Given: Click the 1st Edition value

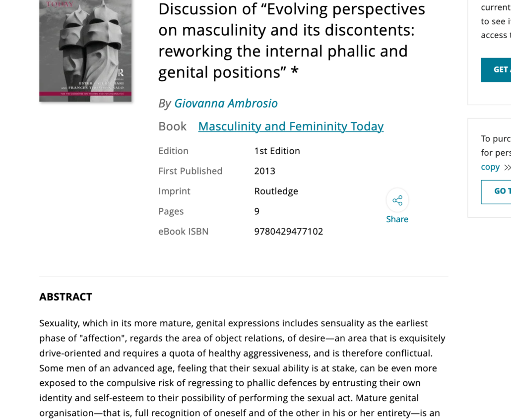Looking at the screenshot, I should tap(277, 151).
